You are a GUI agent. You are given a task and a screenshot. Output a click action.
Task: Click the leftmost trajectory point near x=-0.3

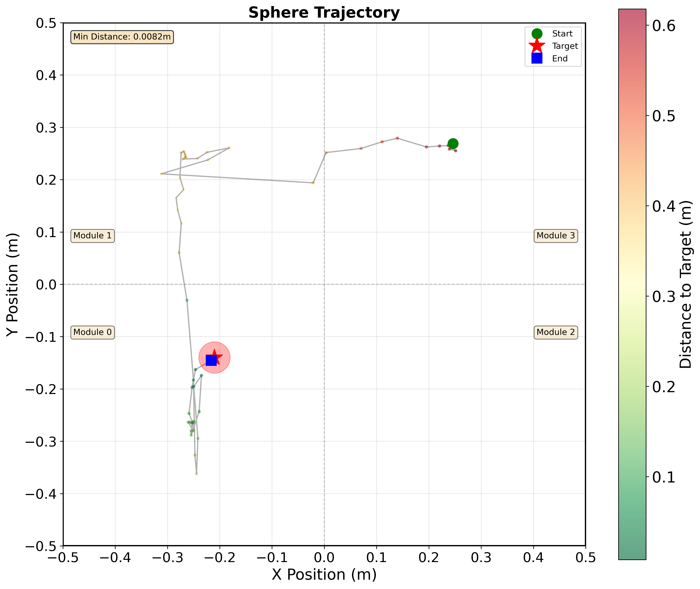pyautogui.click(x=161, y=174)
